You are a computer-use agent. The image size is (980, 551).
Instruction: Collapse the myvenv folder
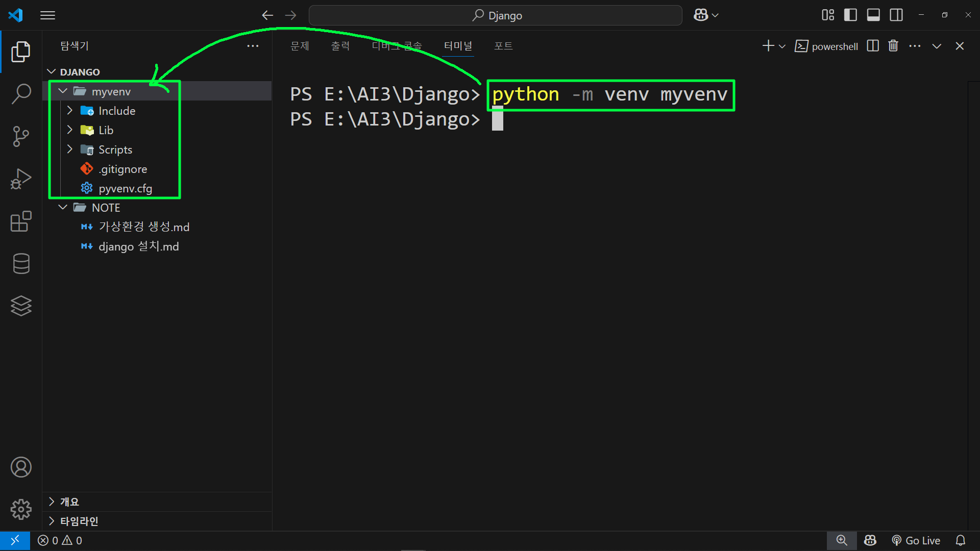click(x=63, y=91)
